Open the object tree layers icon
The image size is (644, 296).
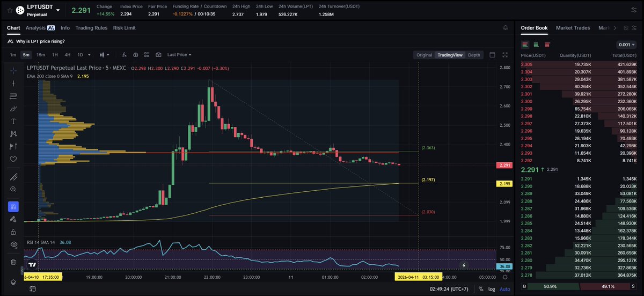coord(13,281)
